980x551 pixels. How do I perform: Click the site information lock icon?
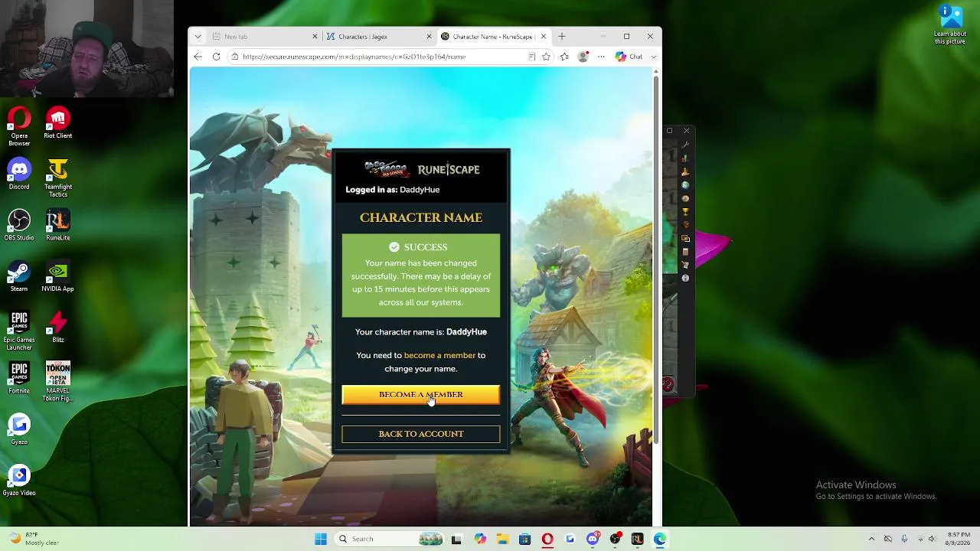234,57
